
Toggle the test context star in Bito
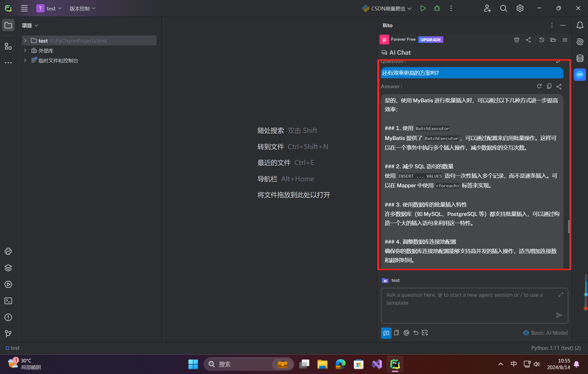click(x=385, y=280)
